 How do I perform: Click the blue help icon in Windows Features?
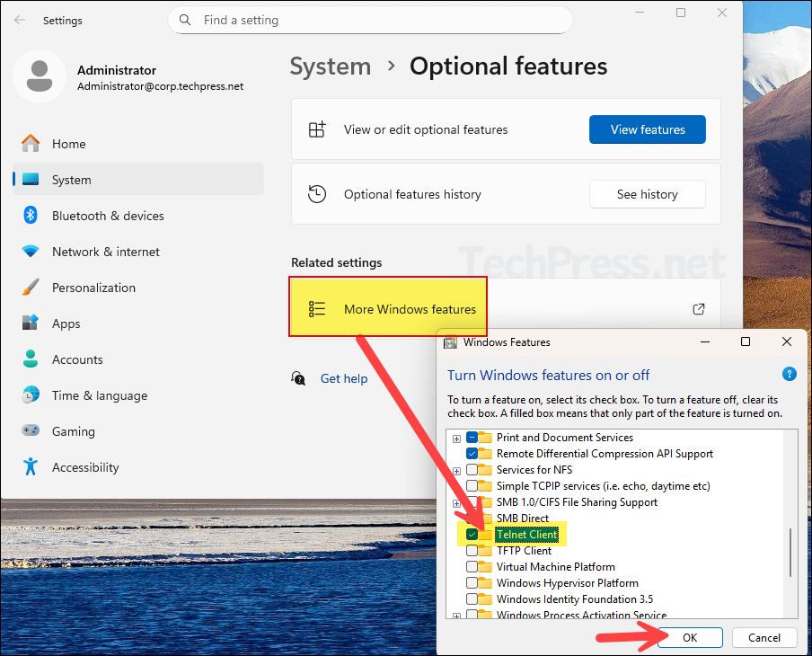(789, 375)
